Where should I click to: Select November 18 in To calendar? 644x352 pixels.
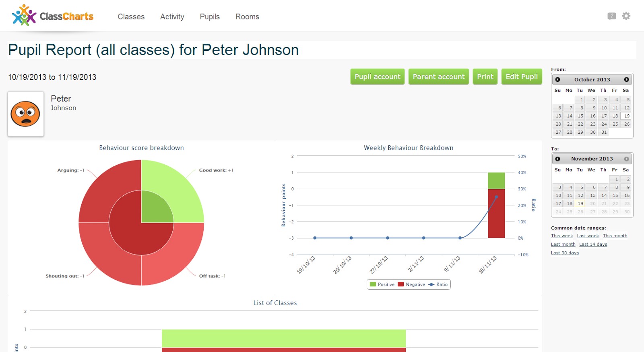569,203
